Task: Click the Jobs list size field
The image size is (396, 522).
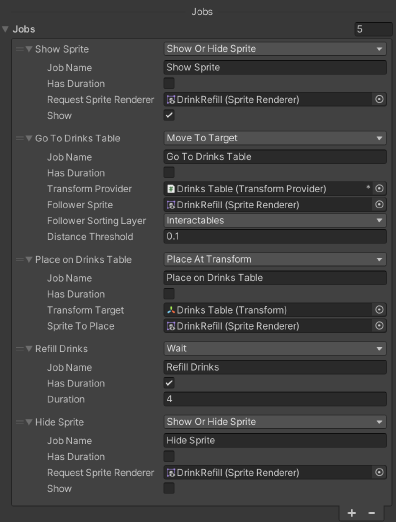Action: click(373, 29)
